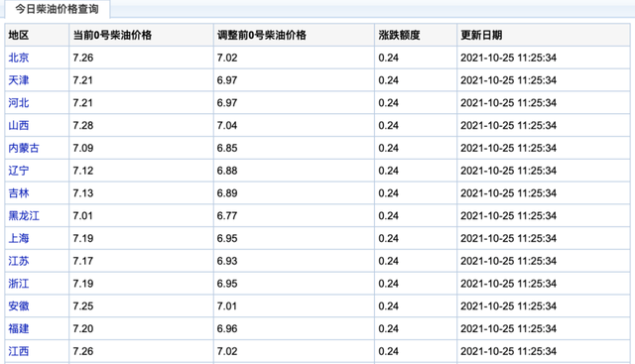Select the 今日柴油价格查询 tab
The width and height of the screenshot is (635, 364).
pyautogui.click(x=58, y=9)
